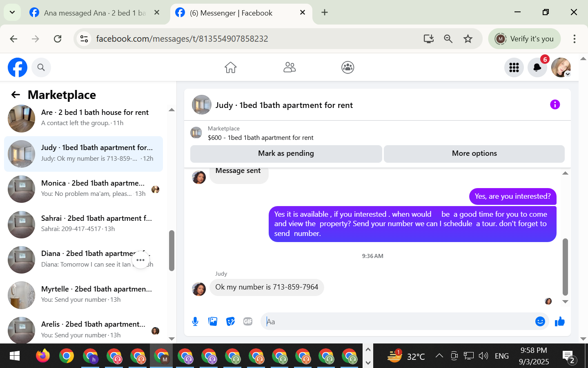588x368 pixels.
Task: Launch Firefox from the taskbar
Action: [42, 356]
